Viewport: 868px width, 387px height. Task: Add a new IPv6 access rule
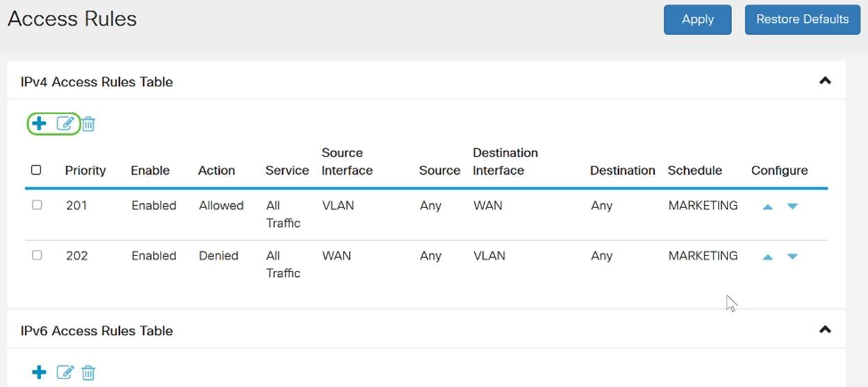point(40,372)
